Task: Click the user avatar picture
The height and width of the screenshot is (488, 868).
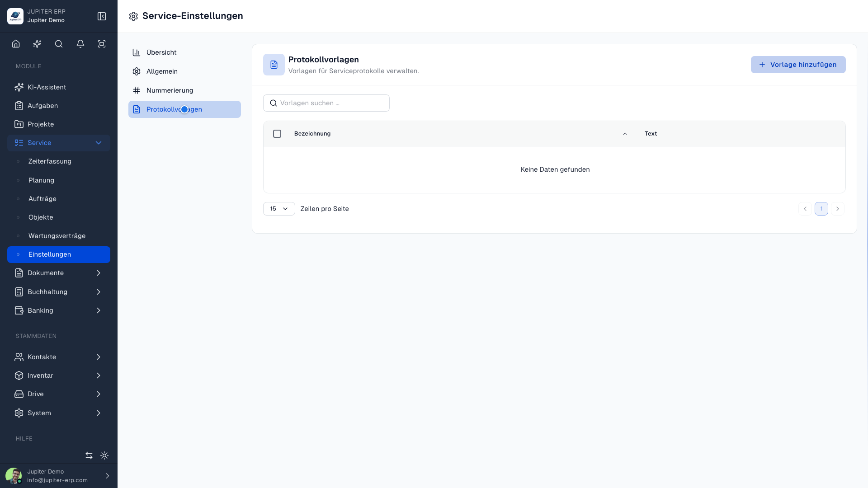Action: [14, 476]
